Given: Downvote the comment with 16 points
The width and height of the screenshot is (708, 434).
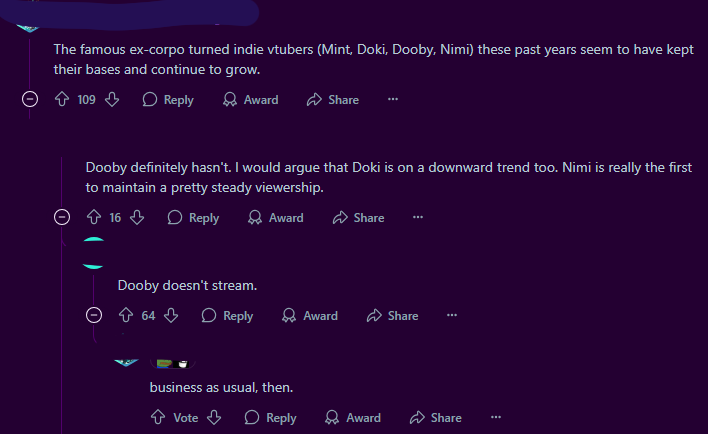Looking at the screenshot, I should [137, 218].
